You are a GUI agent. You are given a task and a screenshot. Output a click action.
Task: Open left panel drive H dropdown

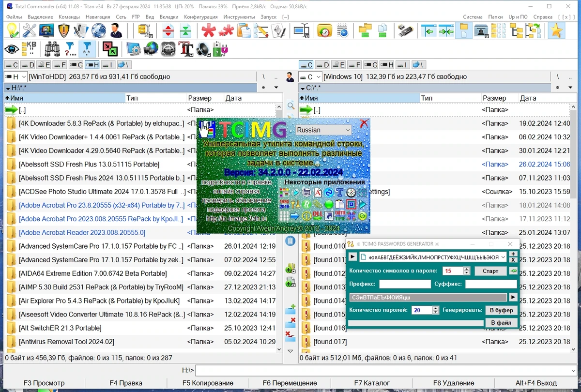(x=15, y=76)
